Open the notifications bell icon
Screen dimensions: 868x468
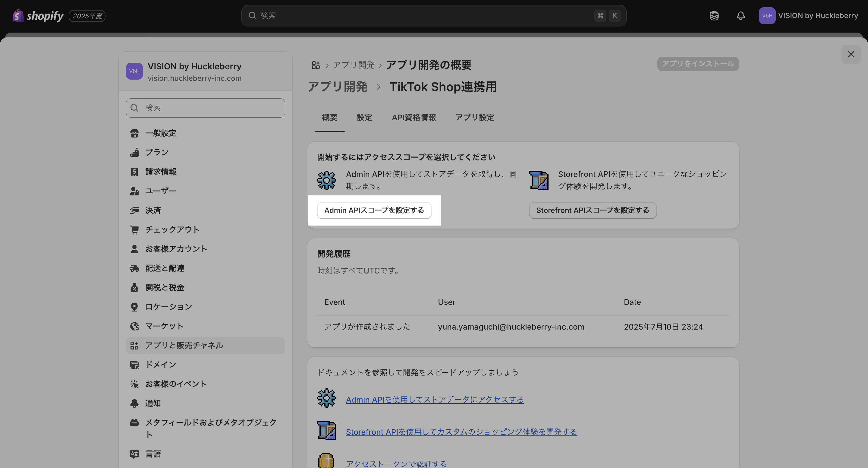[740, 16]
